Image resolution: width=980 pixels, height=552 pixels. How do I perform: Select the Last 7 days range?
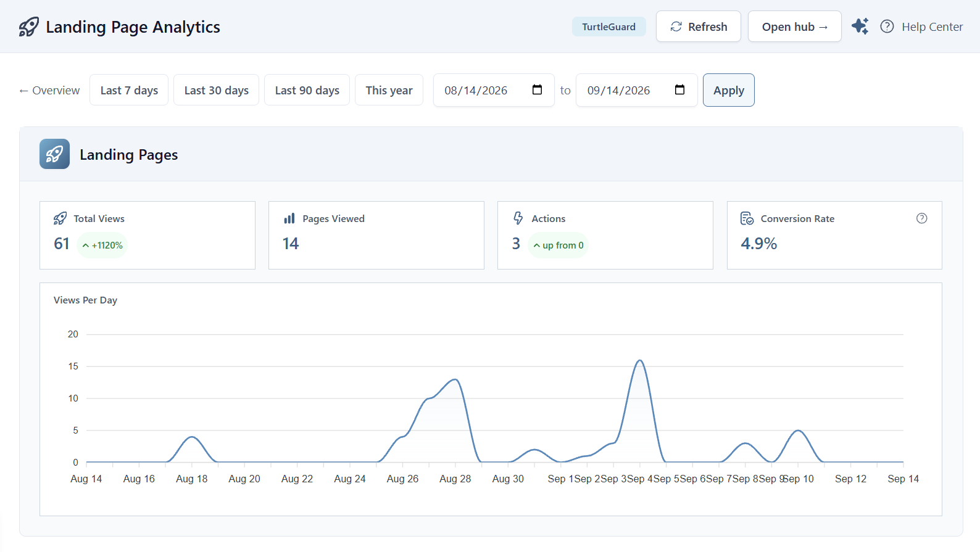click(129, 90)
